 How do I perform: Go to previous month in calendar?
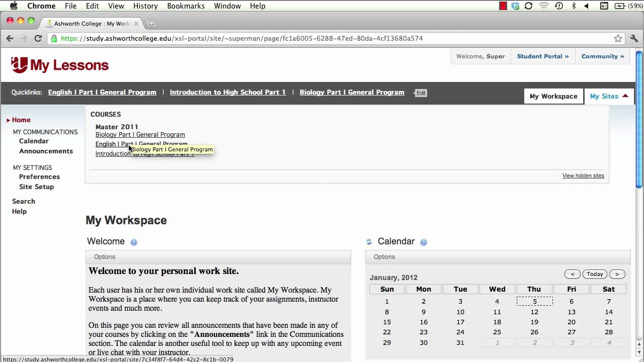(573, 274)
